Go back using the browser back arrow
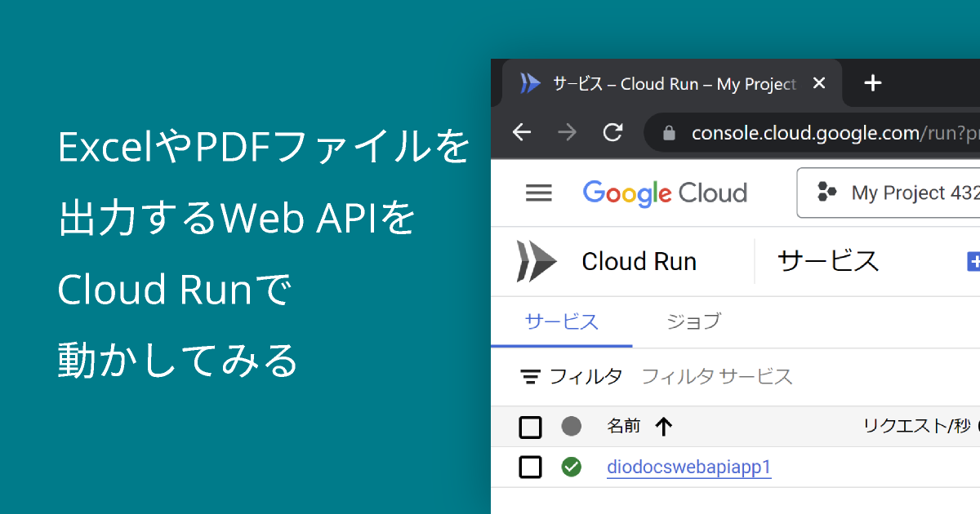980x514 pixels. tap(522, 132)
